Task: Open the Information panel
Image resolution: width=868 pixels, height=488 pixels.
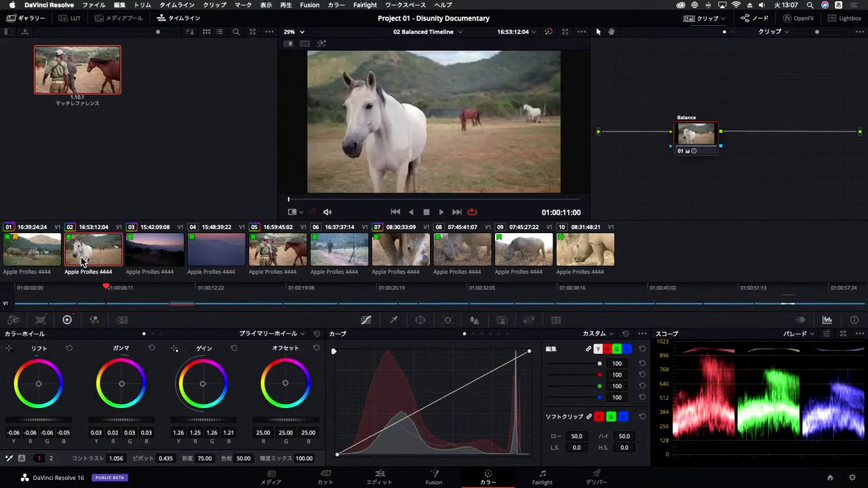Action: pyautogui.click(x=854, y=320)
